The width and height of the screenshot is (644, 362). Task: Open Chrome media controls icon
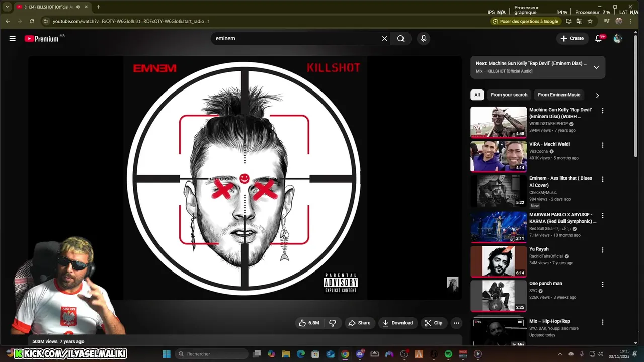tap(607, 21)
